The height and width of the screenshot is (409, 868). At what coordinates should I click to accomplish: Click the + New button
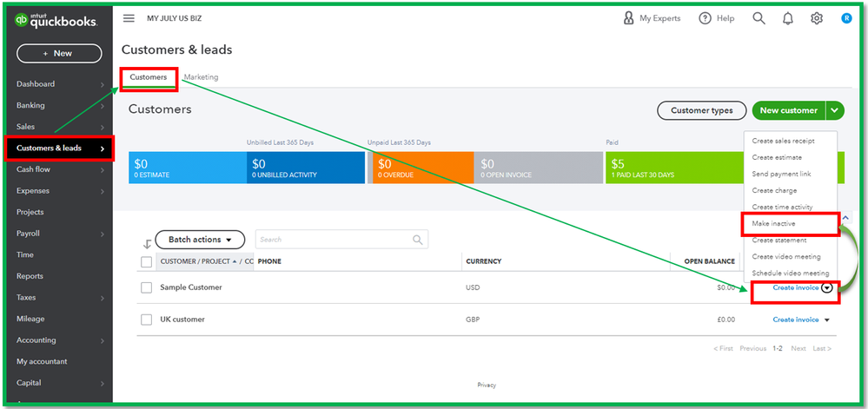coord(59,54)
